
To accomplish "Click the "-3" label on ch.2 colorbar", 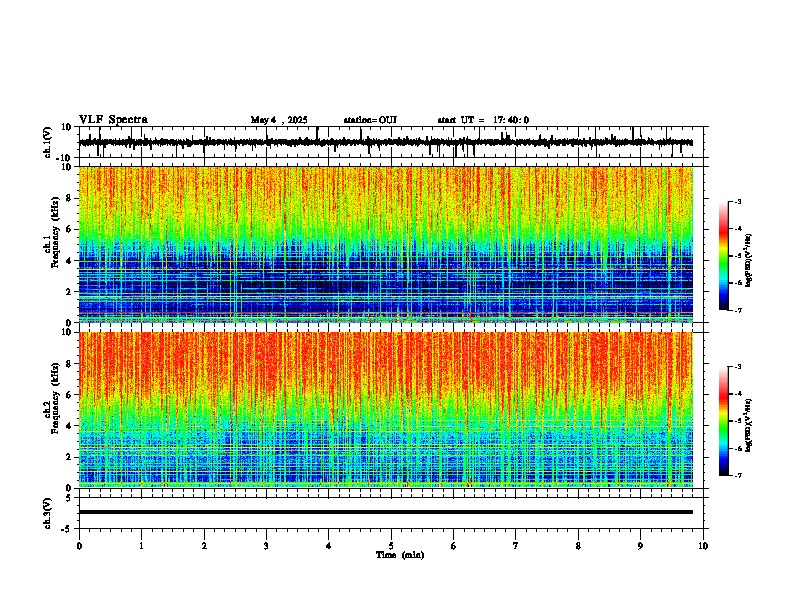I will point(738,367).
